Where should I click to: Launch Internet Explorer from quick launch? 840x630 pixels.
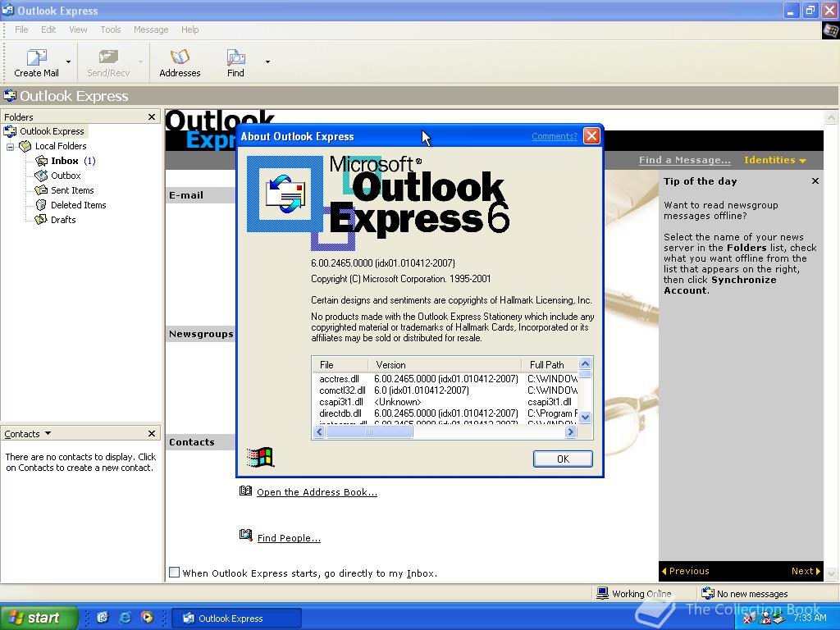click(125, 618)
